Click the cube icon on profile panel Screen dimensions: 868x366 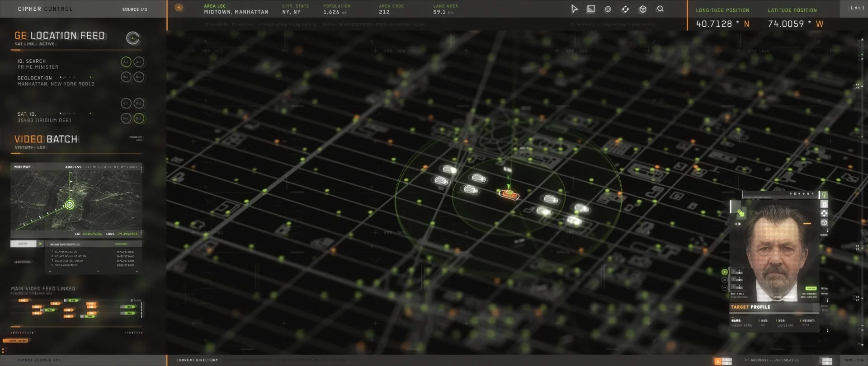pyautogui.click(x=824, y=222)
